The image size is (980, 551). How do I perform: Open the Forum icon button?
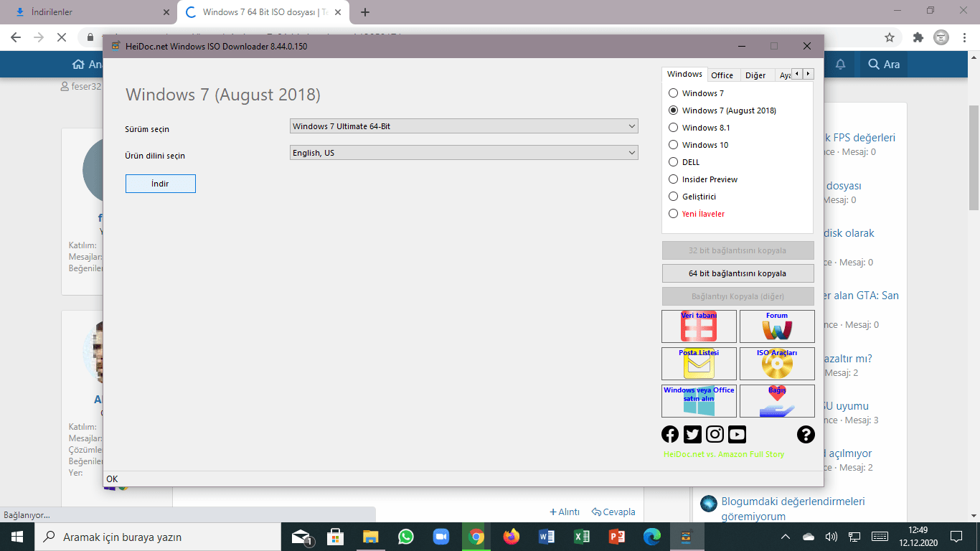[777, 326]
